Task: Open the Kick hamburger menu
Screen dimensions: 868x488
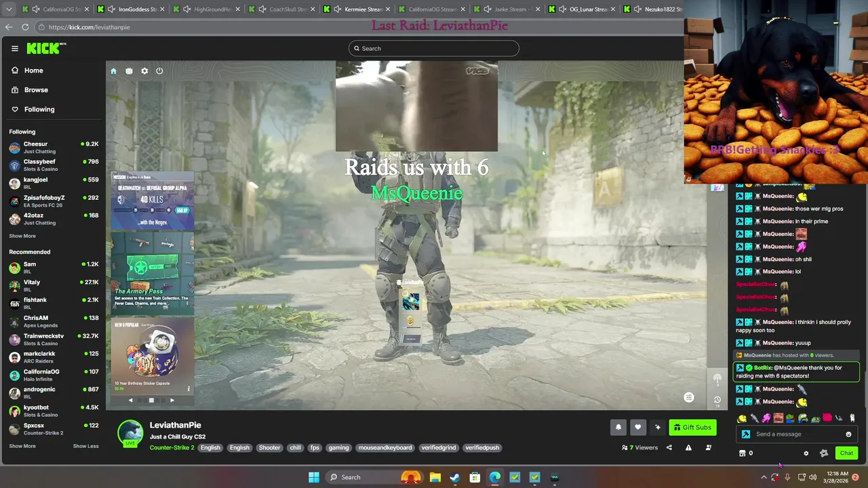Action: click(14, 48)
